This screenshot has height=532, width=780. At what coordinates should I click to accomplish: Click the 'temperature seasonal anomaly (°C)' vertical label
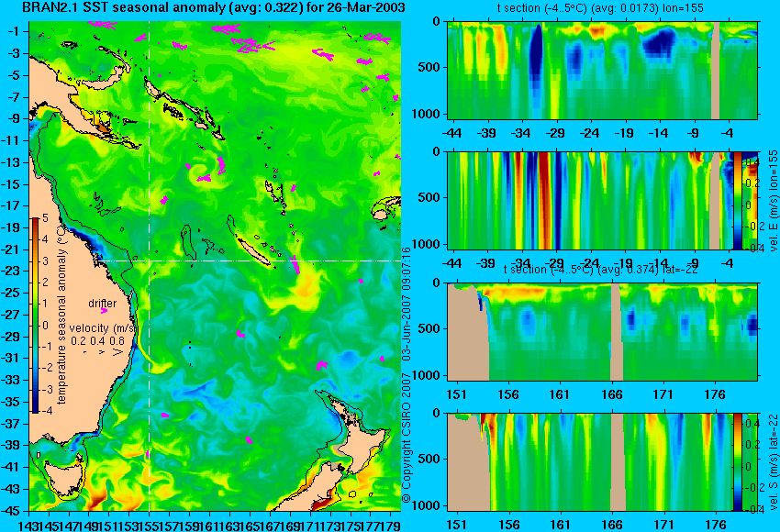tap(61, 315)
